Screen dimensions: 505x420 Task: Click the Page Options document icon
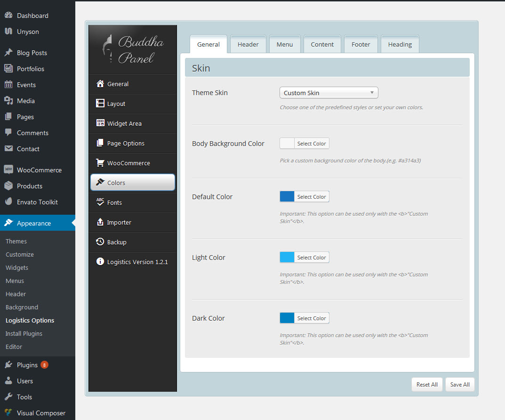pyautogui.click(x=100, y=143)
